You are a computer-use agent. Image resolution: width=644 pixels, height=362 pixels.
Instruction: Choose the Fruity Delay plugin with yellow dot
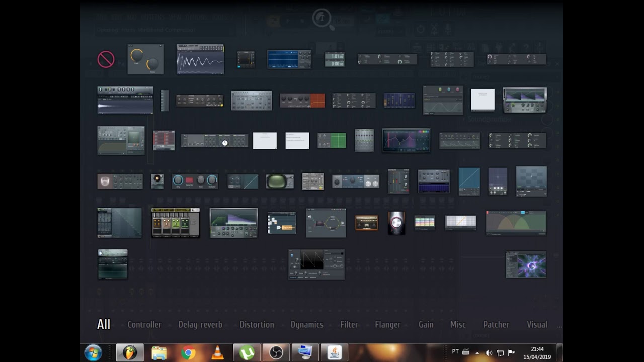(200, 100)
